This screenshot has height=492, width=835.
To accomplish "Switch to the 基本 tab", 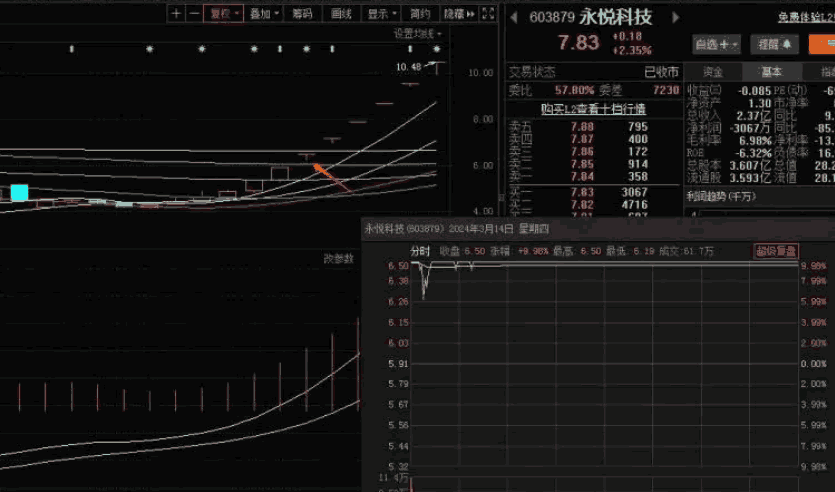I will pos(771,72).
